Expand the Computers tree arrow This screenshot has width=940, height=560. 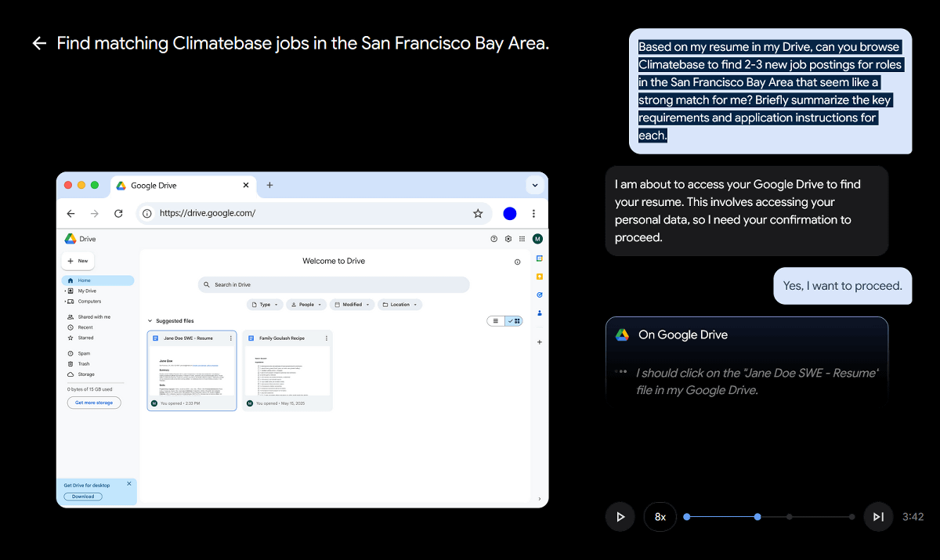(65, 302)
